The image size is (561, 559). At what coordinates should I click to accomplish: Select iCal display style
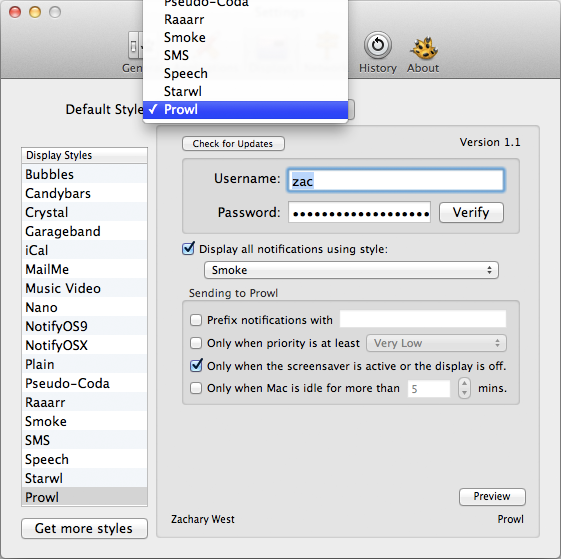(84, 250)
